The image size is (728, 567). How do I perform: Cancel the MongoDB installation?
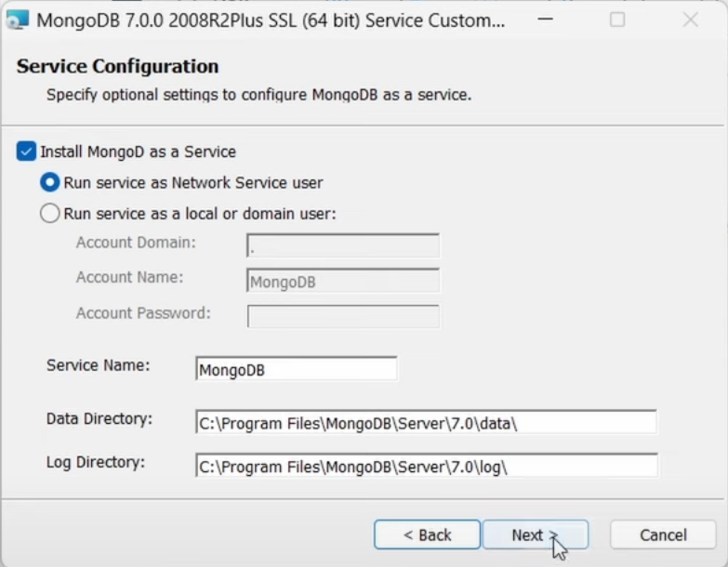click(663, 534)
